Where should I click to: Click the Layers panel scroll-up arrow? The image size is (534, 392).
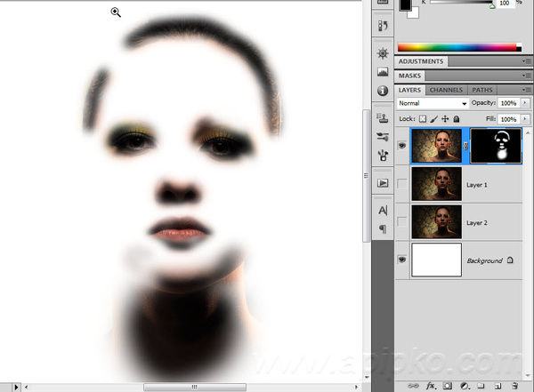pyautogui.click(x=528, y=132)
